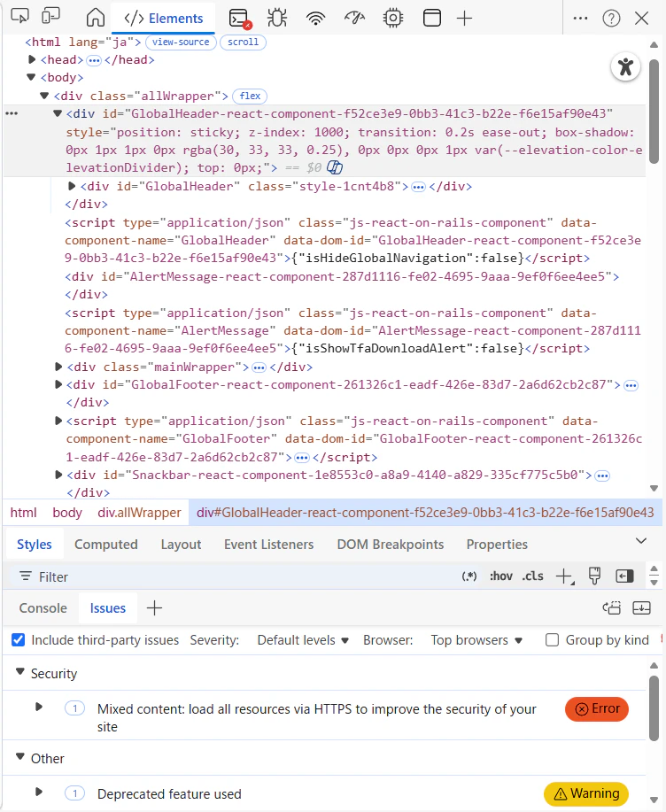Viewport: 666px width, 812px height.
Task: Collapse the Security issues group
Action: [x=20, y=672]
